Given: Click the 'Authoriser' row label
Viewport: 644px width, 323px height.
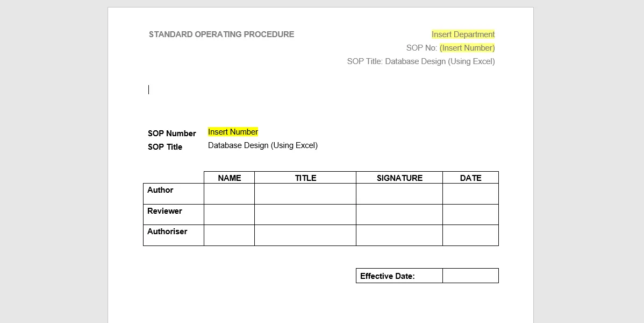Looking at the screenshot, I should 167,231.
